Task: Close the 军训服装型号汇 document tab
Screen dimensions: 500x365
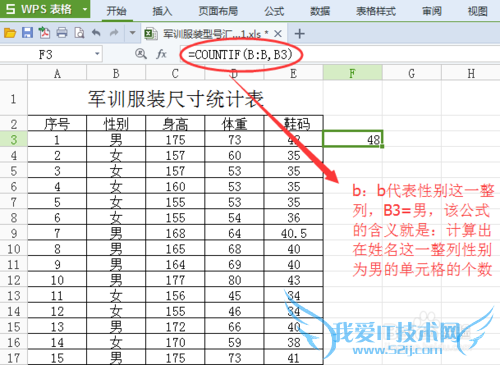Action: tap(278, 33)
